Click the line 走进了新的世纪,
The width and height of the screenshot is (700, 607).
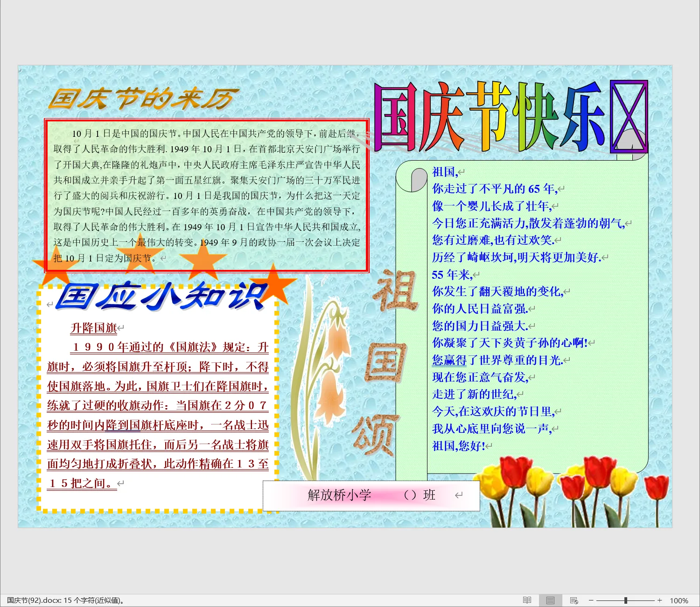tap(475, 395)
